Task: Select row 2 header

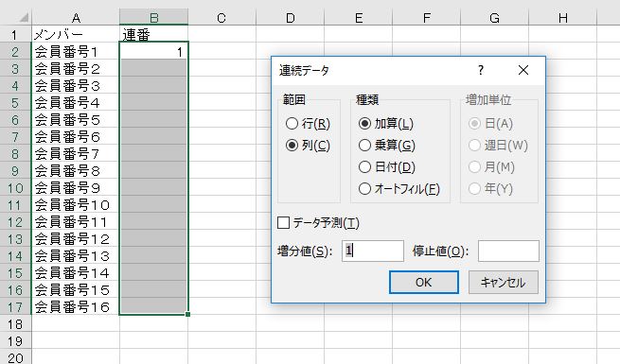Action: coord(15,51)
